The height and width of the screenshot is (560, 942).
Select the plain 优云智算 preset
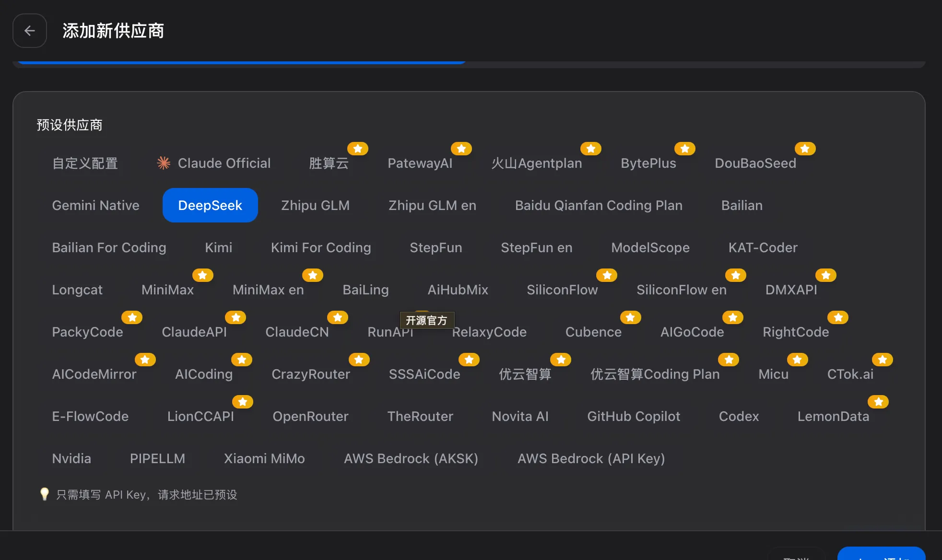click(x=525, y=374)
